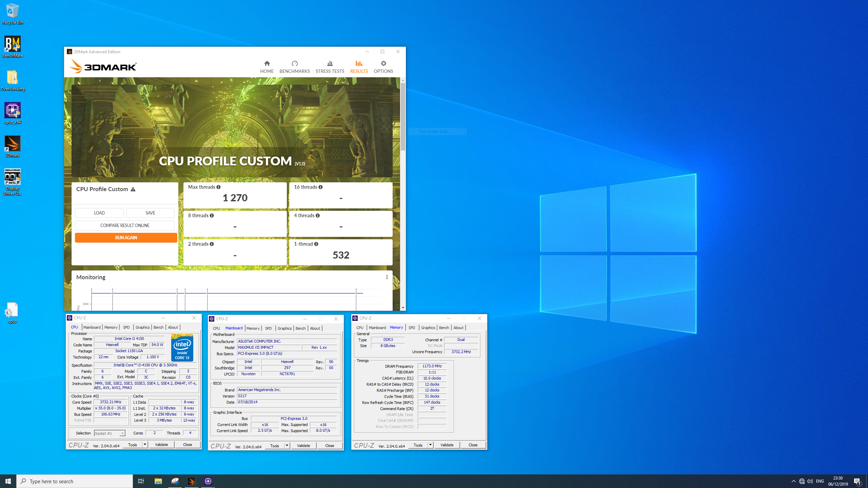Open 3DMark OPTIONS gear
The height and width of the screenshot is (488, 868).
tap(383, 67)
